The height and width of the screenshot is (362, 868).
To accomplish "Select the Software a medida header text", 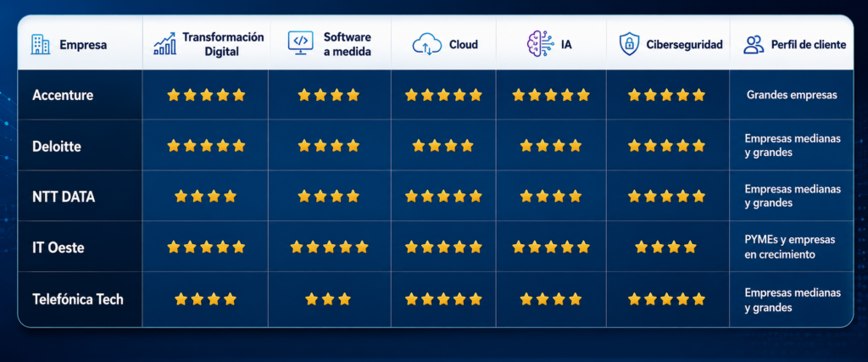I will 347,44.
